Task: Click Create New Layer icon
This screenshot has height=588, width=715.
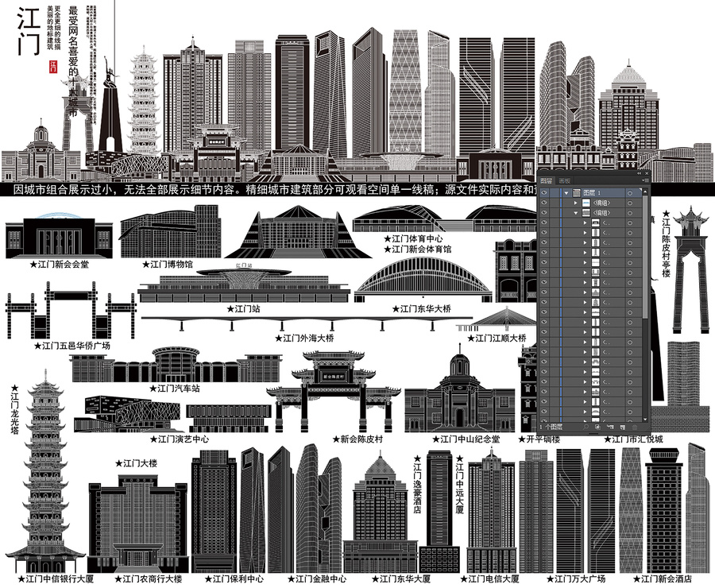Action: pos(623,427)
